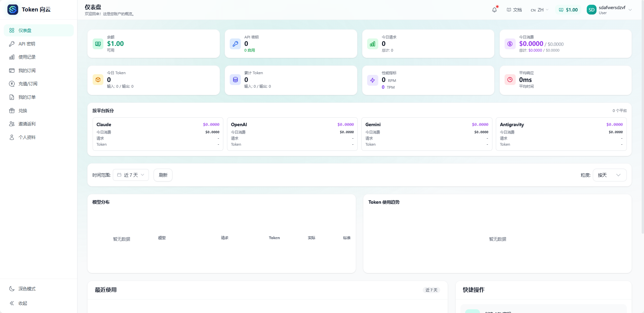The image size is (644, 313).
Task: Expand the sdafwersdzvf user menu
Action: click(610, 10)
